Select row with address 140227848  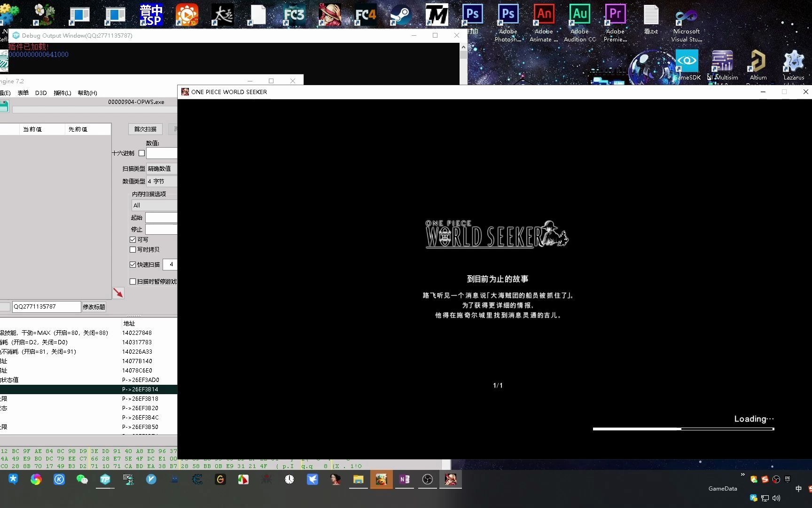[88, 333]
